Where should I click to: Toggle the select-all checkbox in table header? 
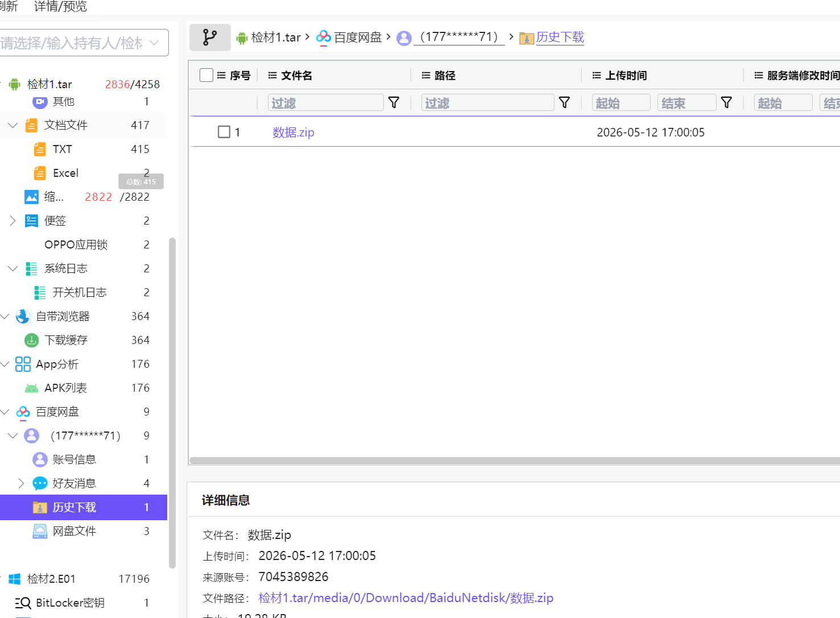[206, 75]
